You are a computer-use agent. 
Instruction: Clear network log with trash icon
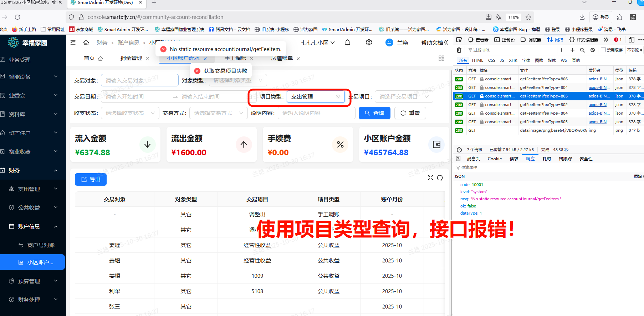(459, 50)
